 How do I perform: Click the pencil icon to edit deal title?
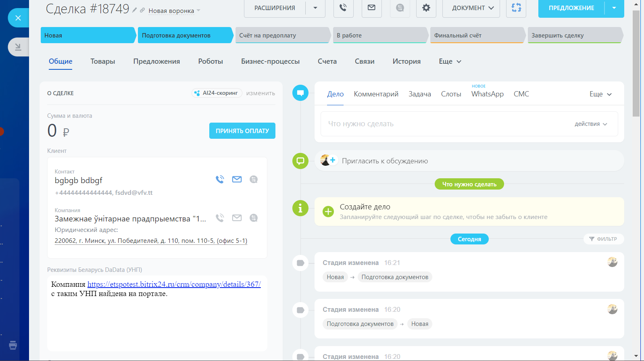coord(135,10)
